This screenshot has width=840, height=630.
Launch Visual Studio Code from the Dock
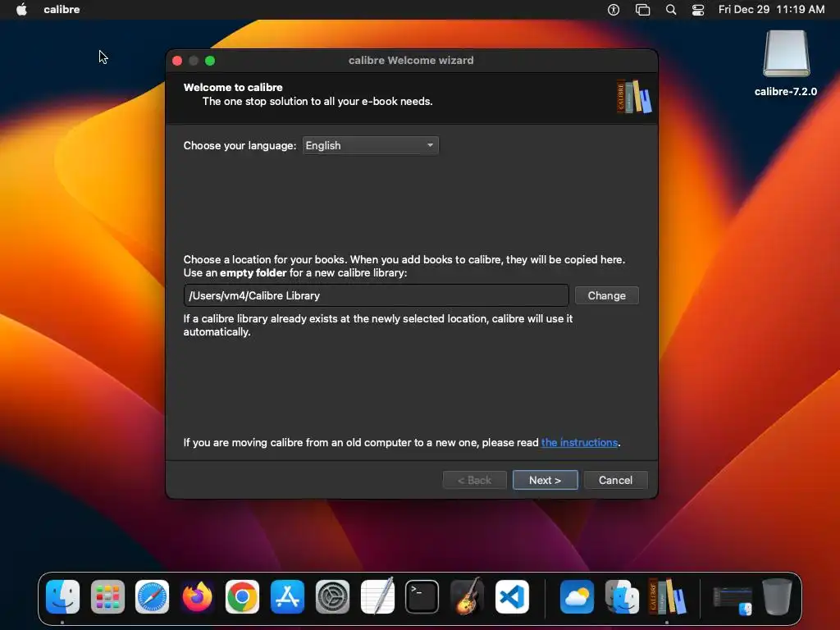[x=512, y=597]
